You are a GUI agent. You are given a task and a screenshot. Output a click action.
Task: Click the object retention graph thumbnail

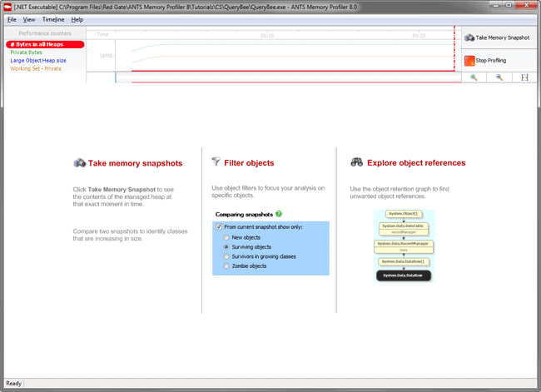(x=404, y=245)
